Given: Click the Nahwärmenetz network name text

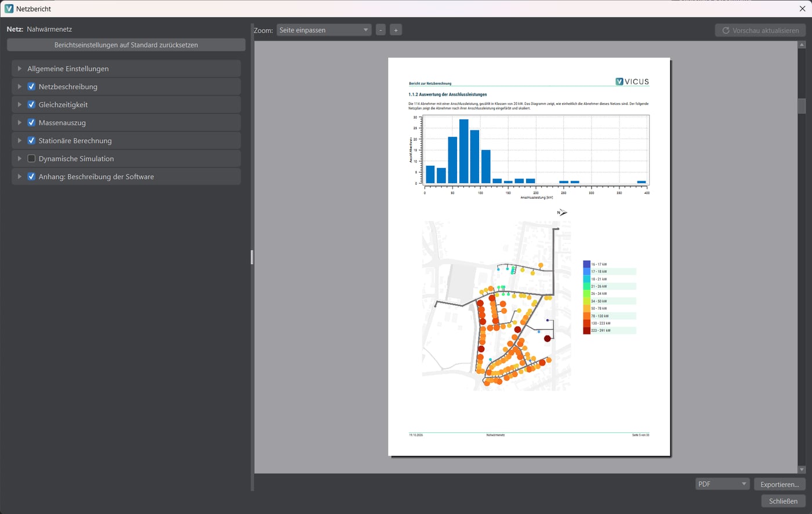Looking at the screenshot, I should pos(49,29).
